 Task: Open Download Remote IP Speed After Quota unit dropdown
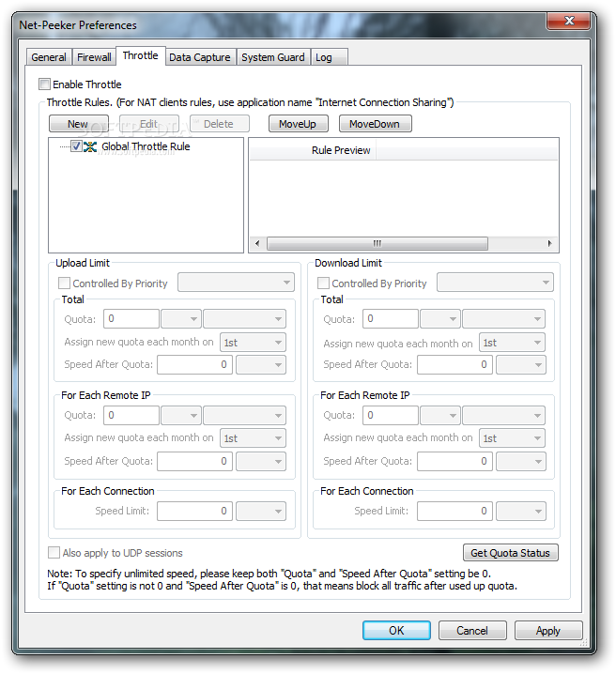pos(521,461)
